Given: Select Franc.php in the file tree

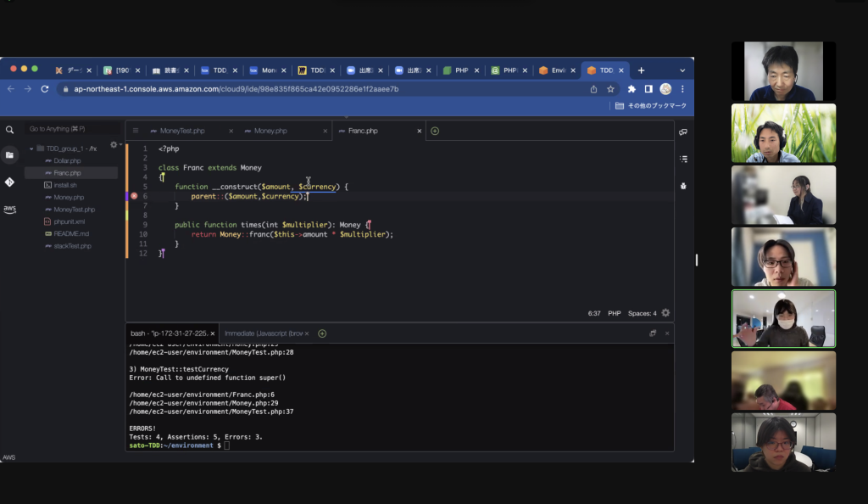Looking at the screenshot, I should pos(67,173).
